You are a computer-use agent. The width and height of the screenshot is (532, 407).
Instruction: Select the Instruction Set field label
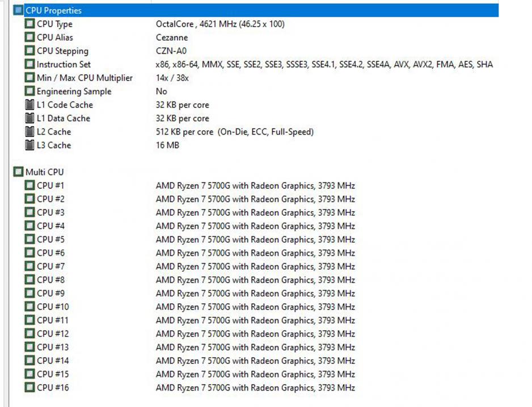pos(64,65)
